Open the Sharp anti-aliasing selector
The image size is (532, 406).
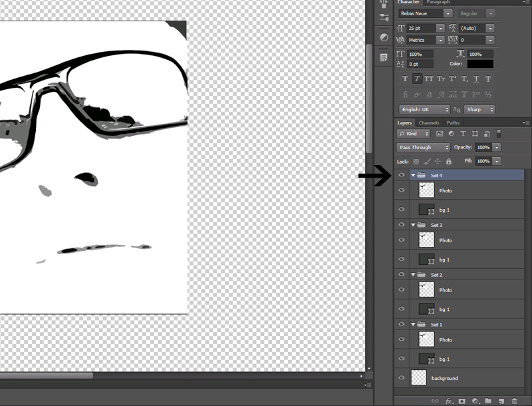(479, 110)
